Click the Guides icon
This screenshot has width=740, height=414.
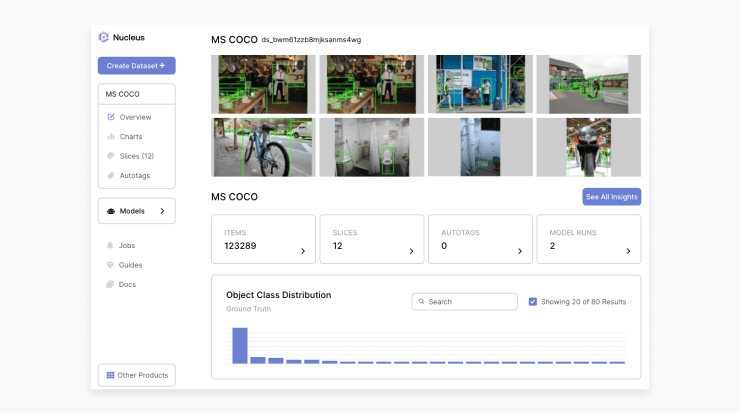pyautogui.click(x=110, y=265)
